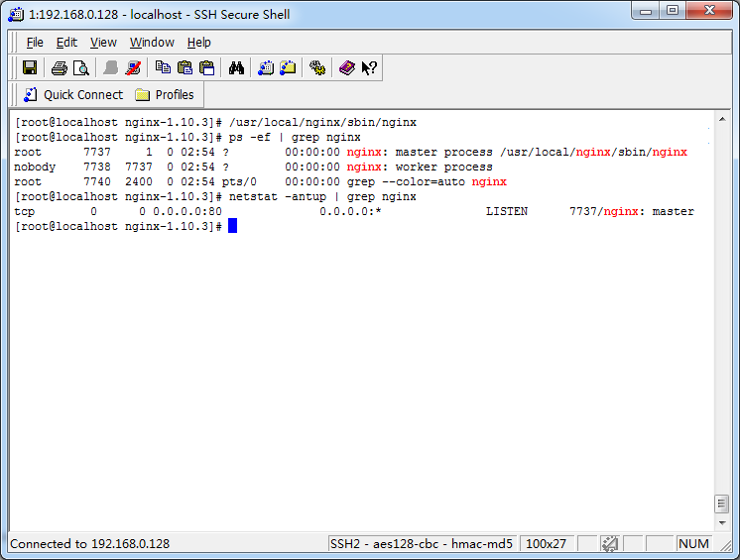This screenshot has height=560, width=740.
Task: Click the blue cursor at the prompt
Action: point(233,226)
